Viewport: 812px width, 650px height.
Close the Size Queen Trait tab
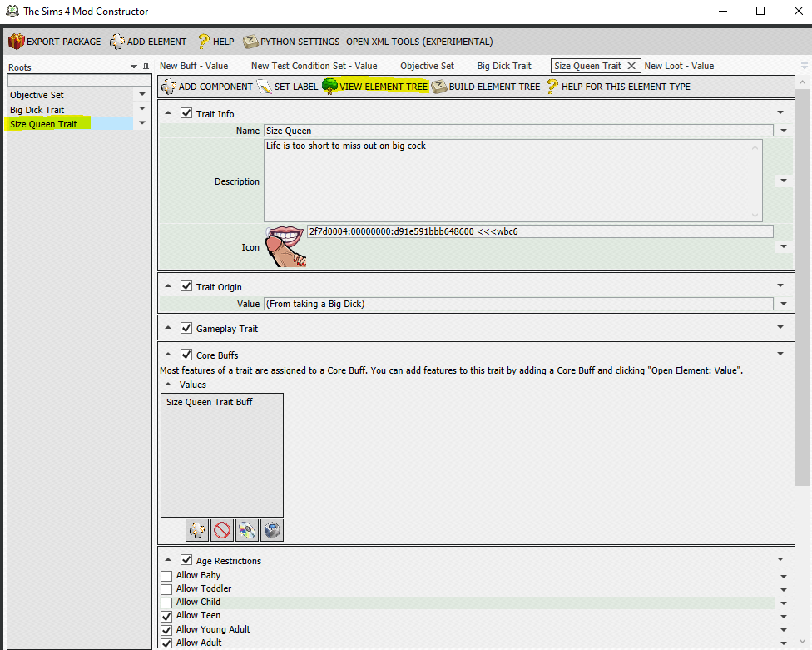click(x=631, y=66)
